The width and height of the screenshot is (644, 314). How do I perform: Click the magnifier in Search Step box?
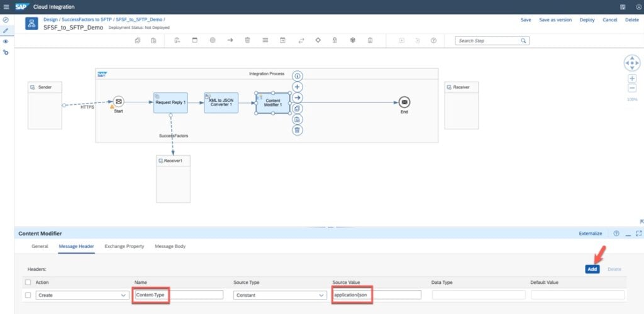[523, 41]
